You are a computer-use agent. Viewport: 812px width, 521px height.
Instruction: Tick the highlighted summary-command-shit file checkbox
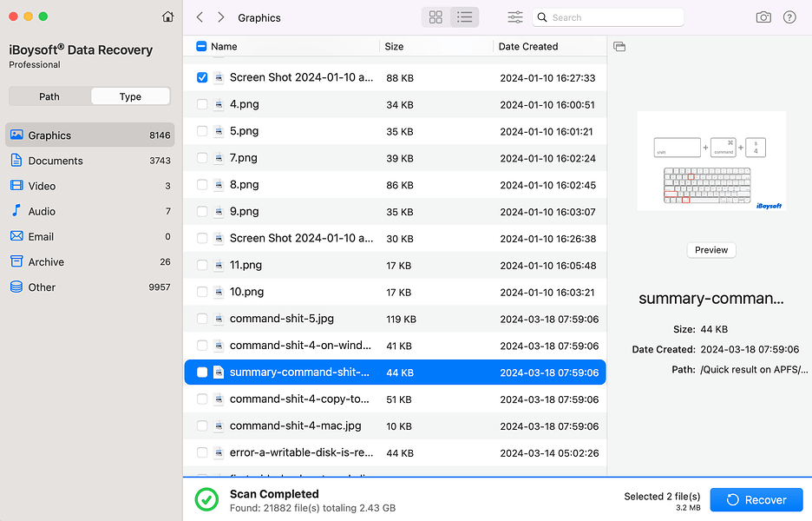tap(202, 373)
